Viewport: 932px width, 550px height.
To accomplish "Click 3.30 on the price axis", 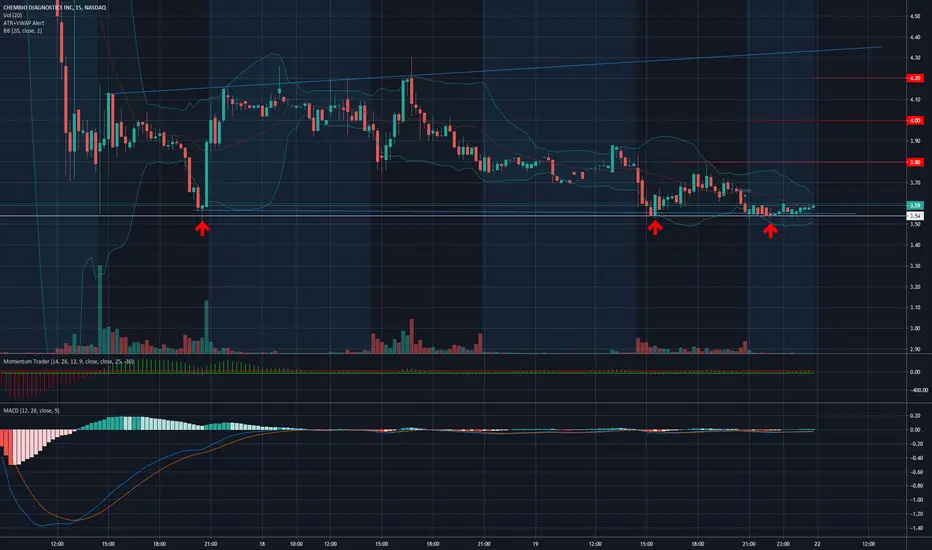I will (x=915, y=266).
